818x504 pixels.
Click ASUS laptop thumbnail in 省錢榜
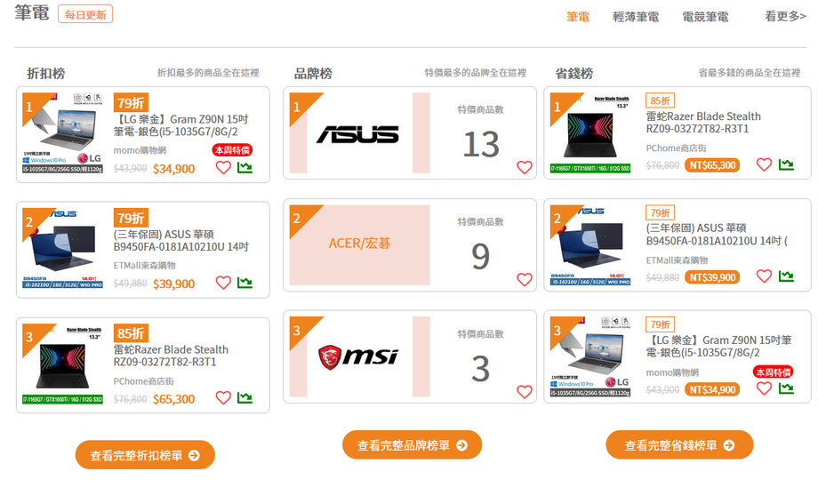click(x=590, y=244)
